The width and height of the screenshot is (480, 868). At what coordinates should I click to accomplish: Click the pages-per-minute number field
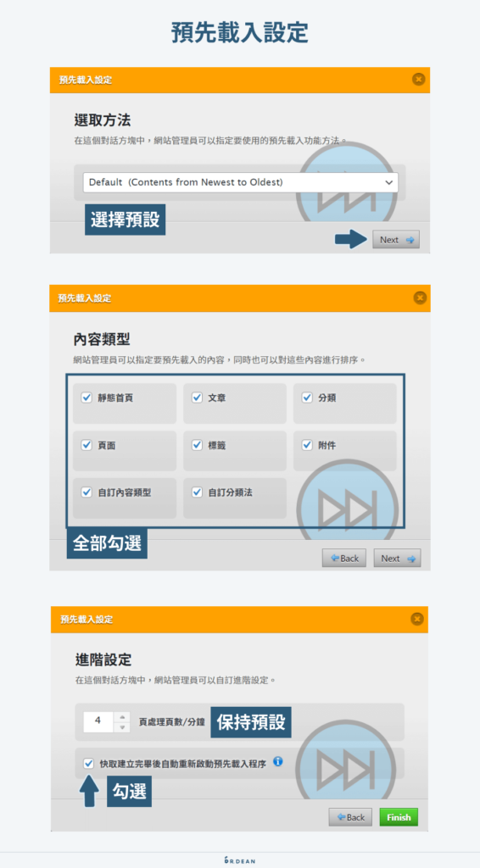point(98,721)
